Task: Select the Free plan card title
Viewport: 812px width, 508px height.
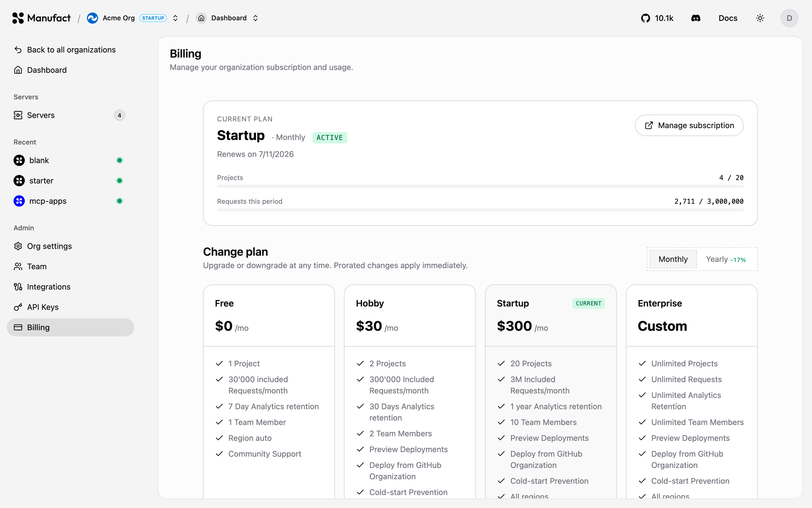Action: coord(224,303)
